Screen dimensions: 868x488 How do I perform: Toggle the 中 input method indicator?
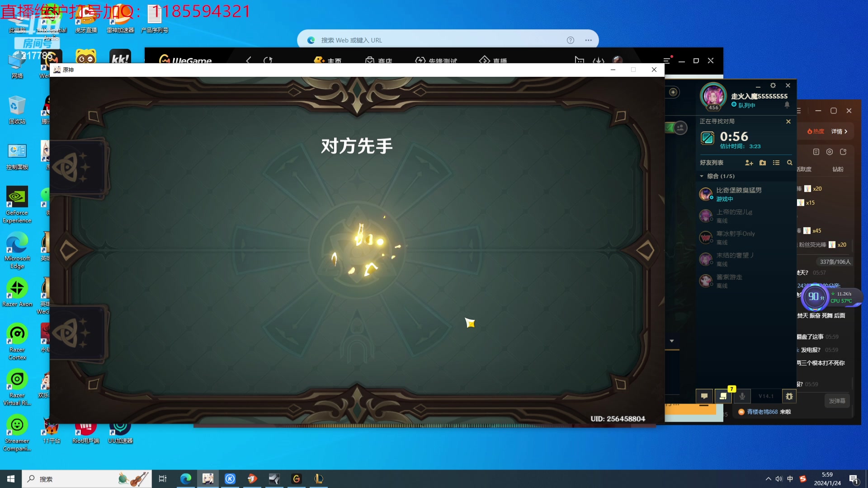[790, 479]
